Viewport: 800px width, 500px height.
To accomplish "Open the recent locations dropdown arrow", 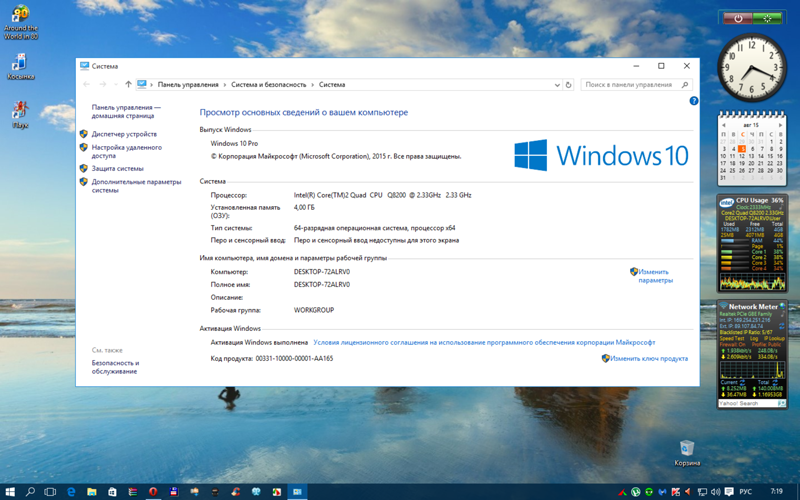I will tap(116, 85).
